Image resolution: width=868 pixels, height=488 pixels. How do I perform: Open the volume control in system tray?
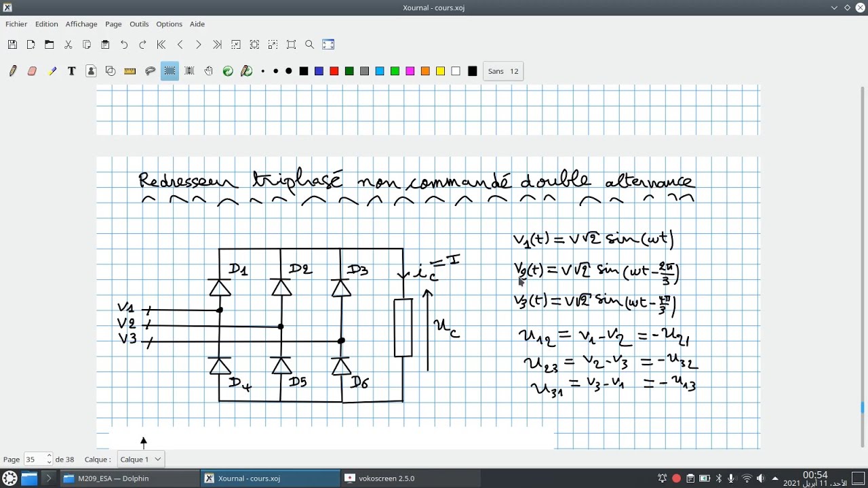pyautogui.click(x=760, y=479)
